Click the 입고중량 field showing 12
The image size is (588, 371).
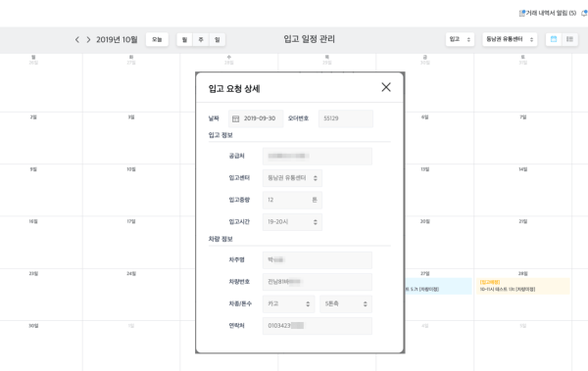(292, 200)
